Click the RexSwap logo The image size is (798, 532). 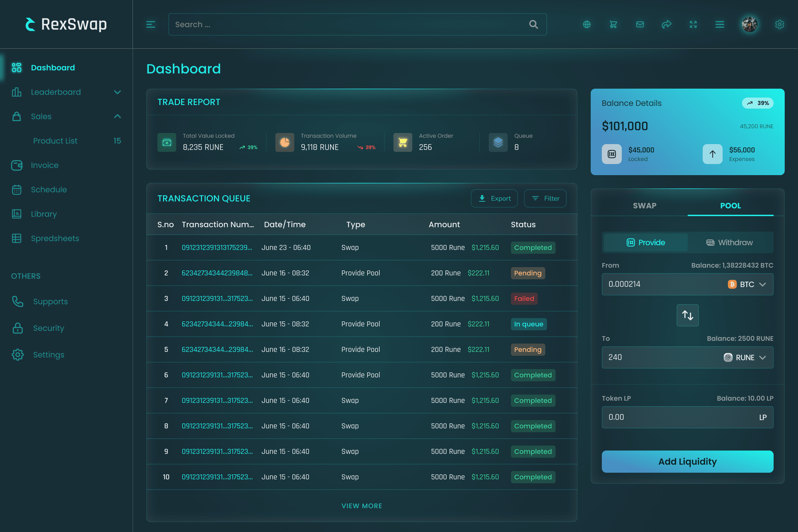point(66,24)
